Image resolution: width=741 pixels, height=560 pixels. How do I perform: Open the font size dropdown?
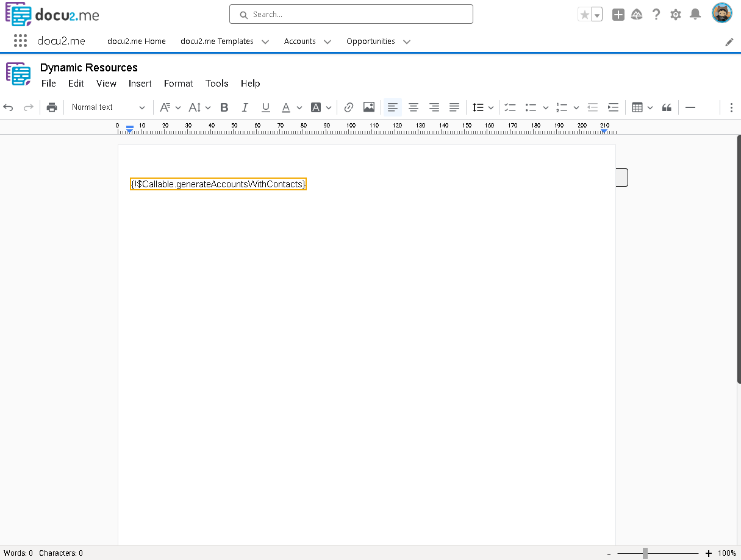(199, 107)
